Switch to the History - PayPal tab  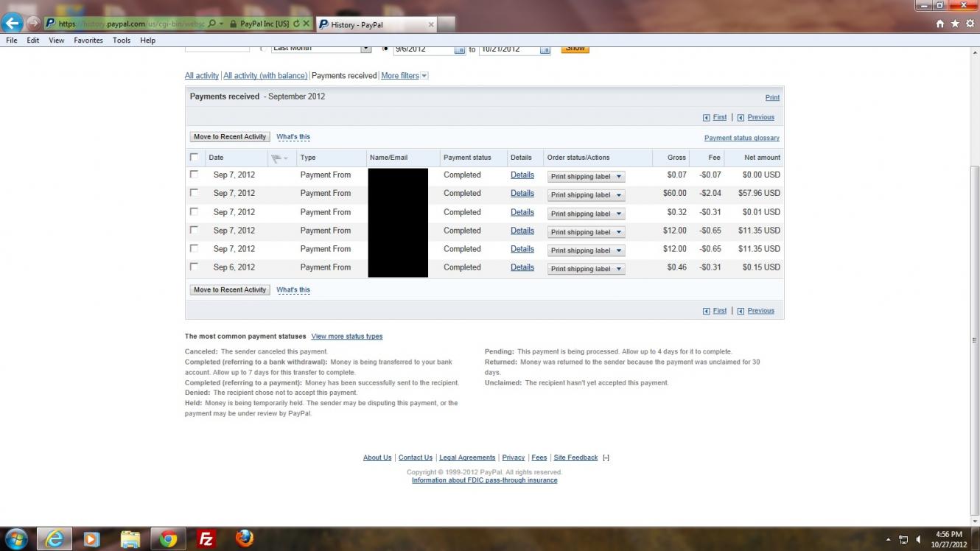(376, 24)
